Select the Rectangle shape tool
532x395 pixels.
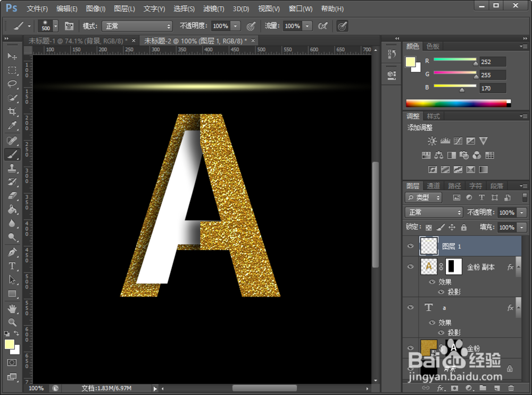12,293
